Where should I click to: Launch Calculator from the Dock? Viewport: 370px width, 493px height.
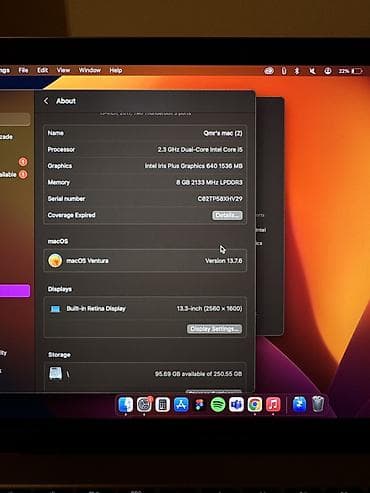(163, 405)
